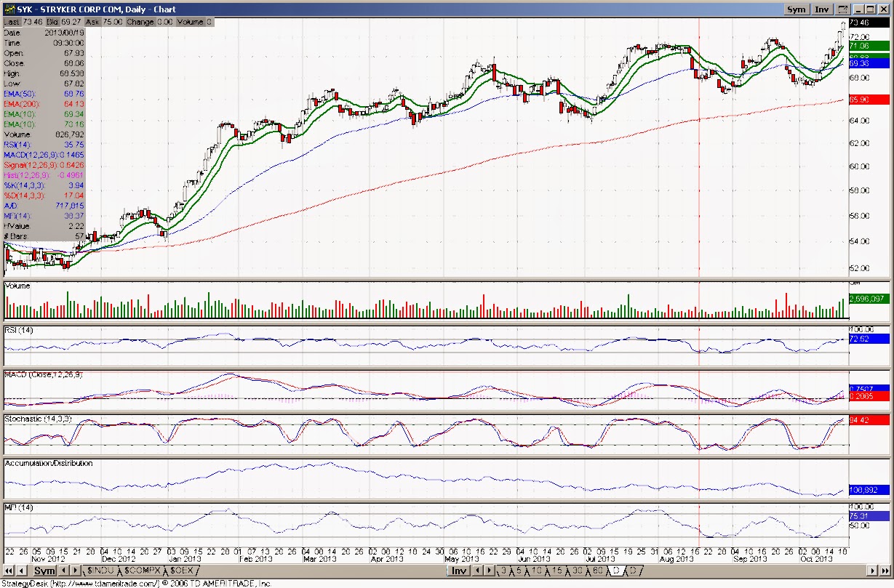The height and width of the screenshot is (588, 894).
Task: Shift symbol tabs left using small arrow
Action: [63, 571]
